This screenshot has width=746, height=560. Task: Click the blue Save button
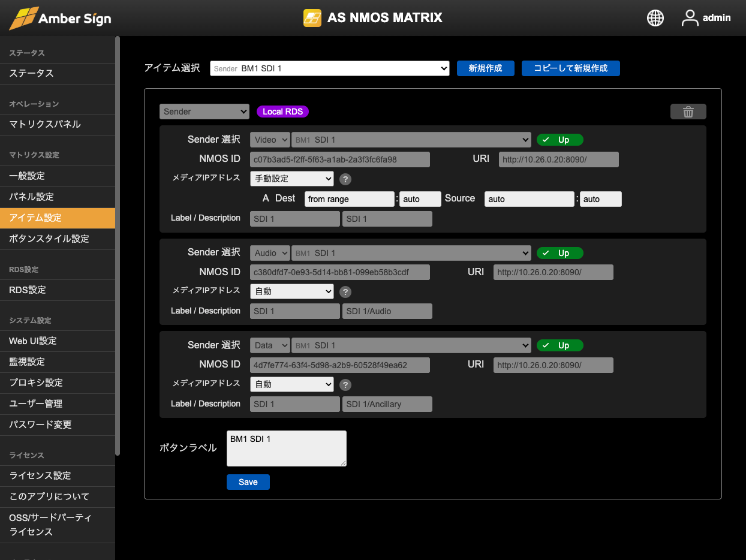(248, 482)
